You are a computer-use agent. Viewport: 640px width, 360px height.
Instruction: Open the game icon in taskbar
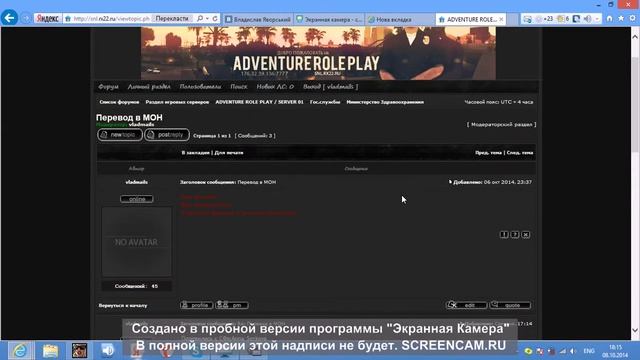(x=79, y=350)
